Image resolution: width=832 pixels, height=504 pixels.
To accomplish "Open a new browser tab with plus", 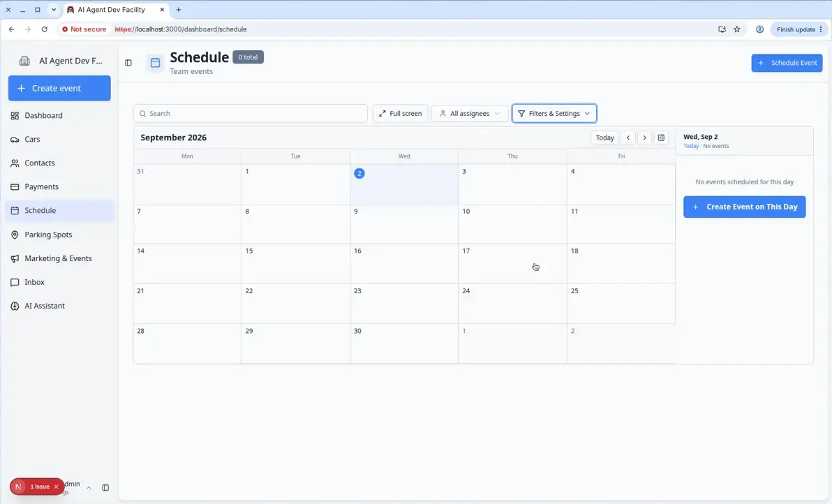I will tap(178, 10).
